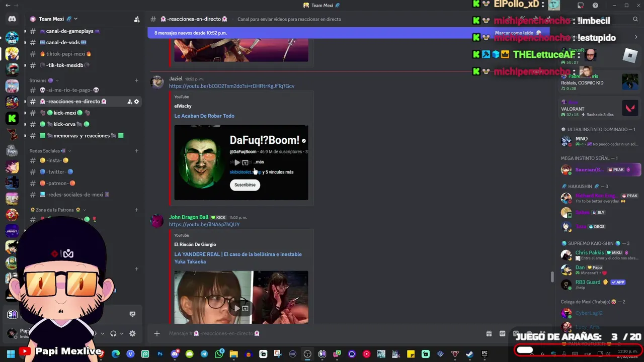The height and width of the screenshot is (362, 644).
Task: Click elWacky author name in embed
Action: 183,106
